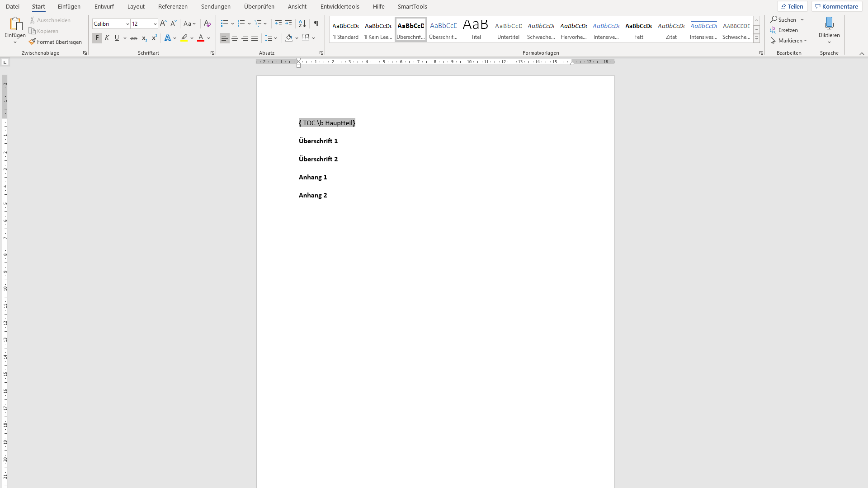Apply the Zitat style

[x=671, y=30]
